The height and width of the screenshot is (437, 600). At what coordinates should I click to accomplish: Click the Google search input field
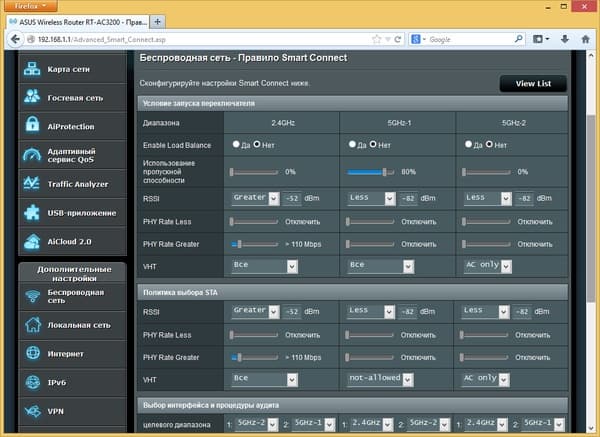click(470, 39)
